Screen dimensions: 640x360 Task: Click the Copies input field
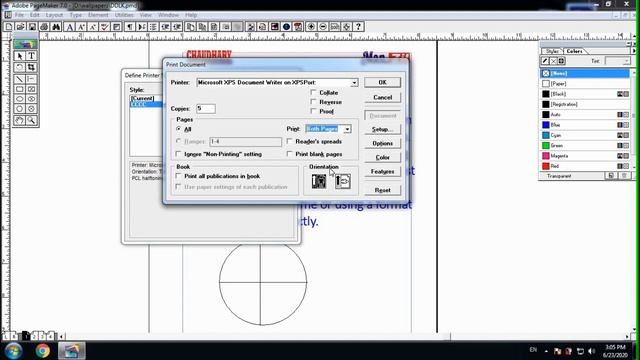pyautogui.click(x=206, y=109)
